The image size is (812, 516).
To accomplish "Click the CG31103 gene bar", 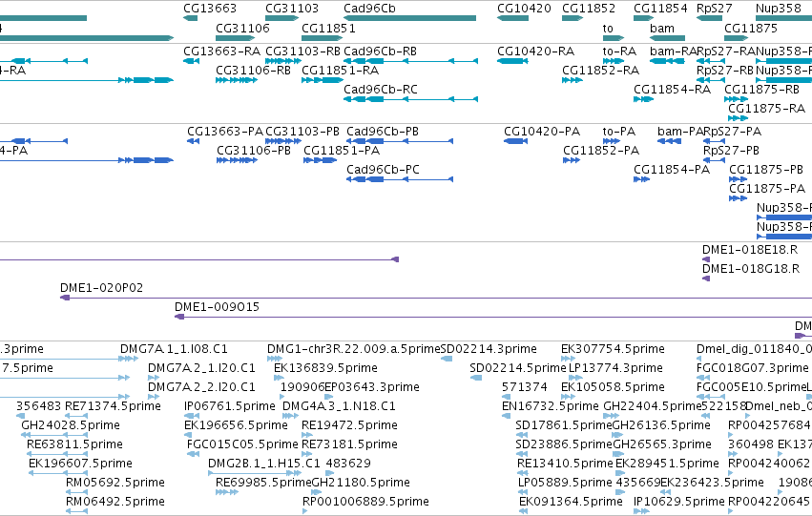I will (x=281, y=18).
